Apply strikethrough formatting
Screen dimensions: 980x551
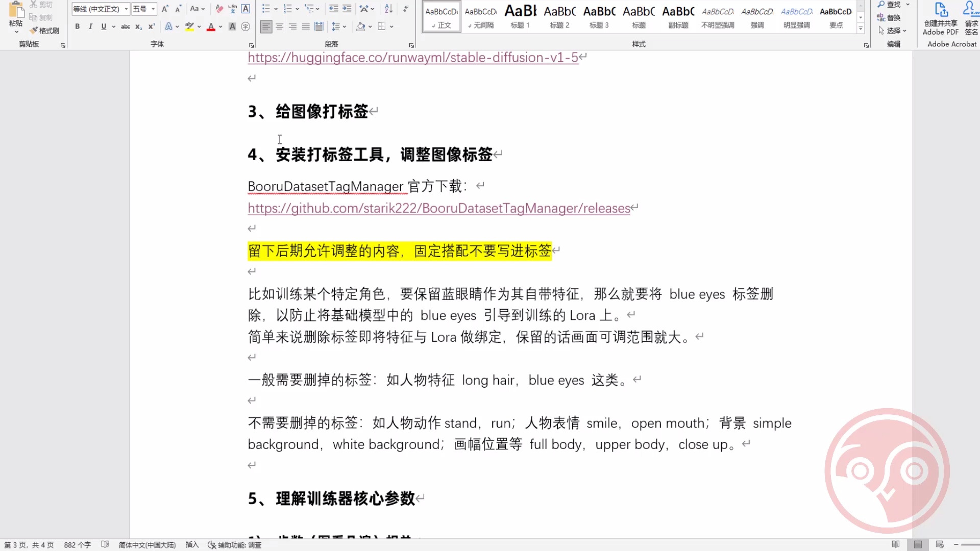click(x=125, y=27)
